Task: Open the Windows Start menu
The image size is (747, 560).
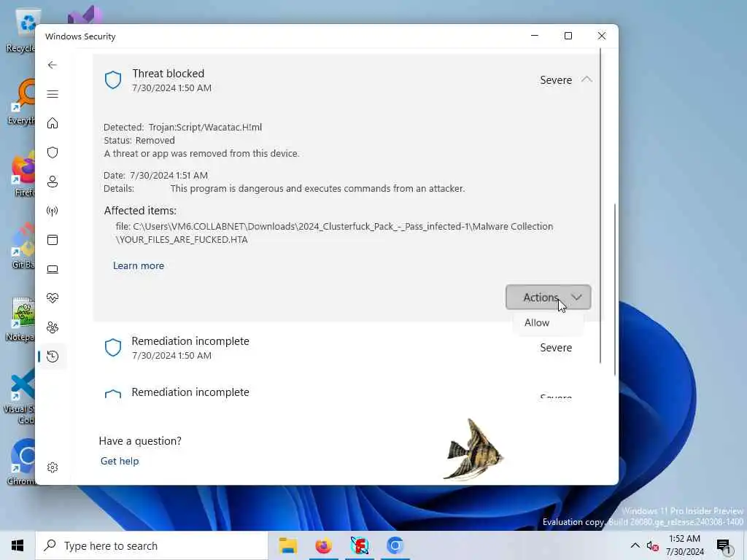Action: (x=18, y=545)
